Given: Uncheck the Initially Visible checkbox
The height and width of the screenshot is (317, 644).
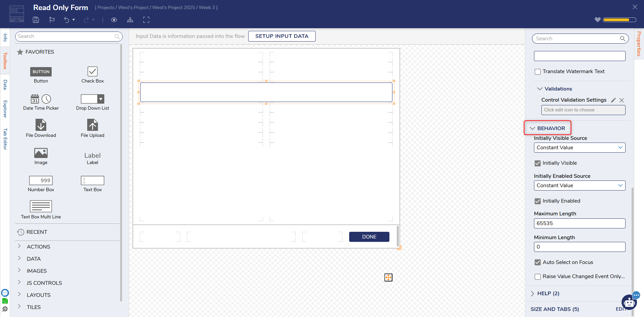Looking at the screenshot, I should pos(538,163).
